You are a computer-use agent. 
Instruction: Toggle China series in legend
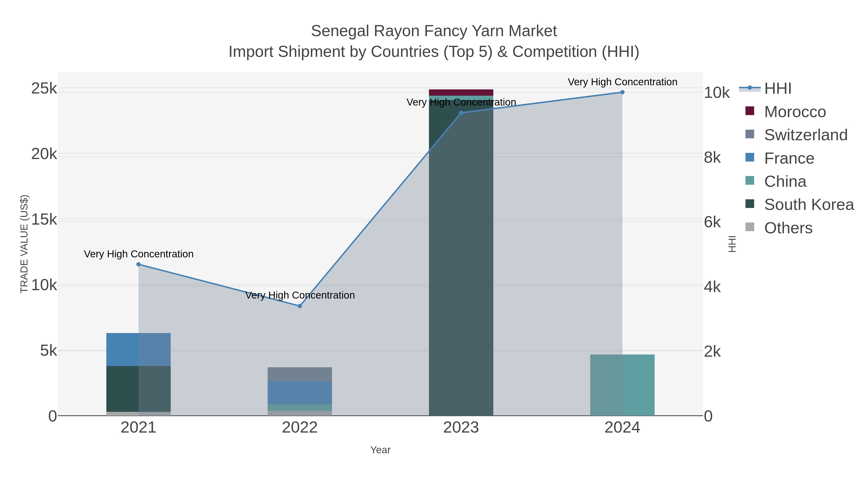click(776, 181)
